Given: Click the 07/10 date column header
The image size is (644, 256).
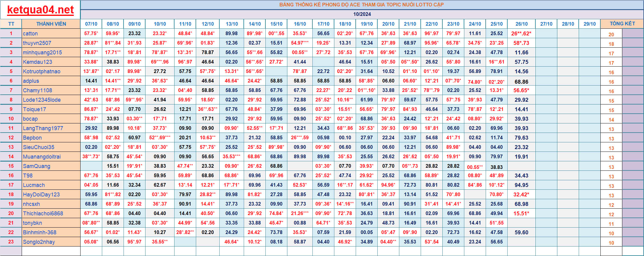Looking at the screenshot, I should [91, 24].
